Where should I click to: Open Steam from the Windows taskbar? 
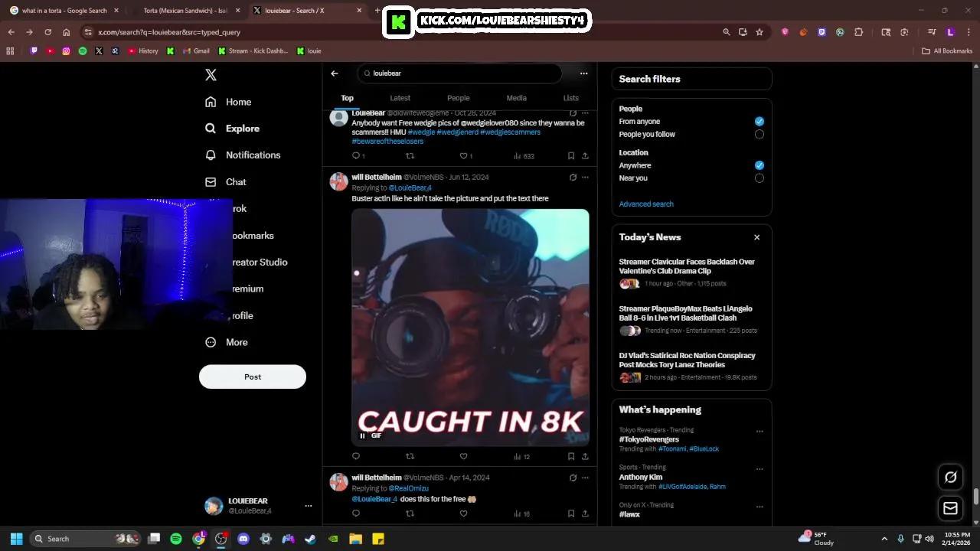(x=311, y=539)
